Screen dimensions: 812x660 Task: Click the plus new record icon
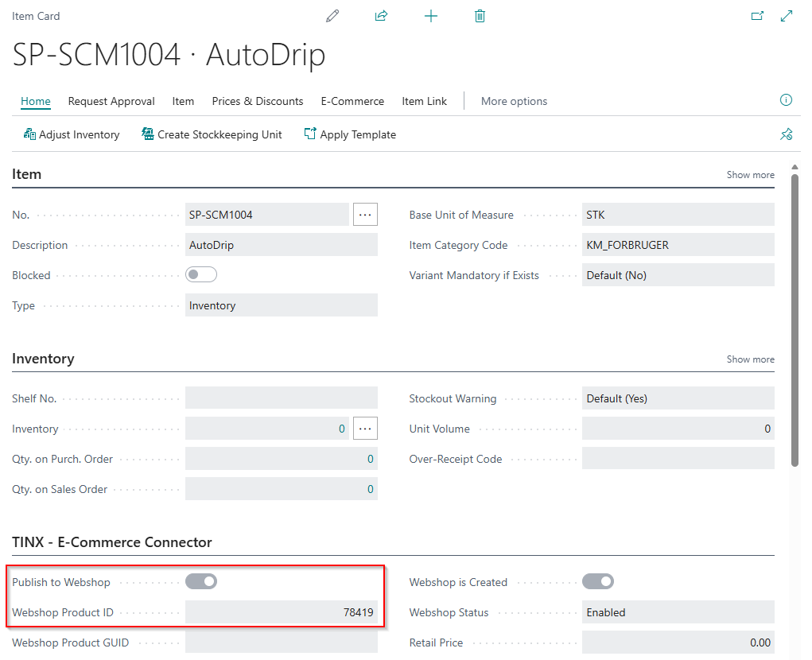coord(431,16)
